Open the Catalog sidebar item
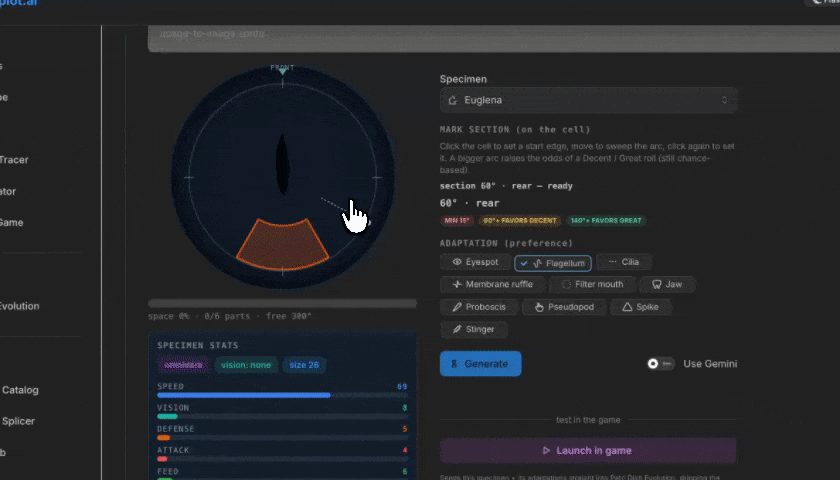This screenshot has height=480, width=840. (x=20, y=390)
